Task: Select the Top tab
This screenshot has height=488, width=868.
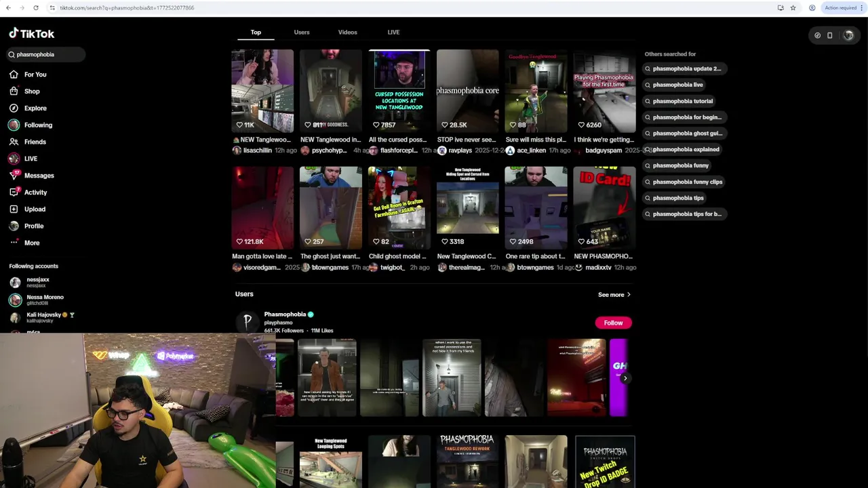Action: pos(256,32)
